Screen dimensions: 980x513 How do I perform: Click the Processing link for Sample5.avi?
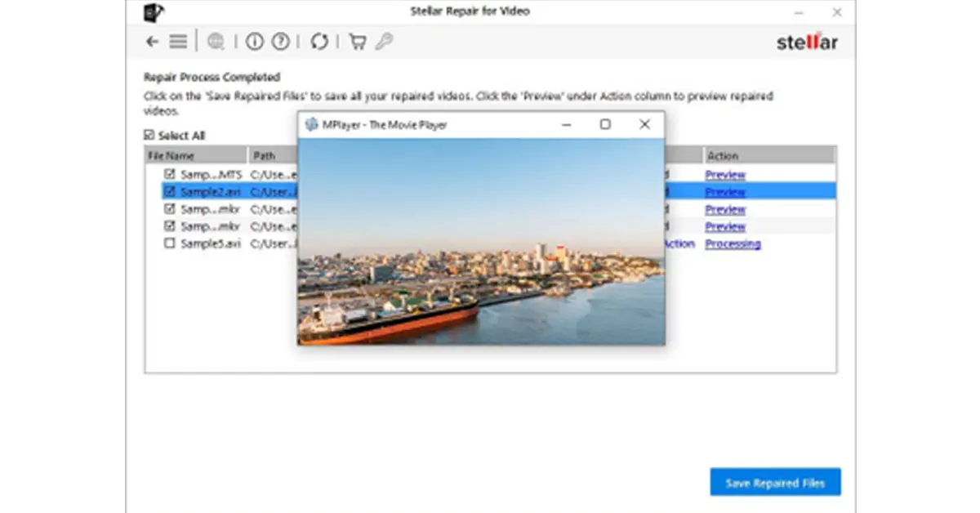(733, 243)
